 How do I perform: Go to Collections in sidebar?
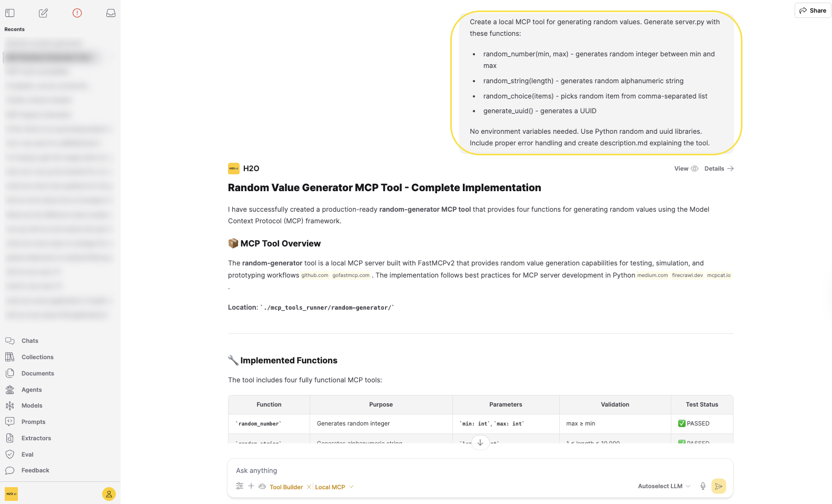point(37,357)
